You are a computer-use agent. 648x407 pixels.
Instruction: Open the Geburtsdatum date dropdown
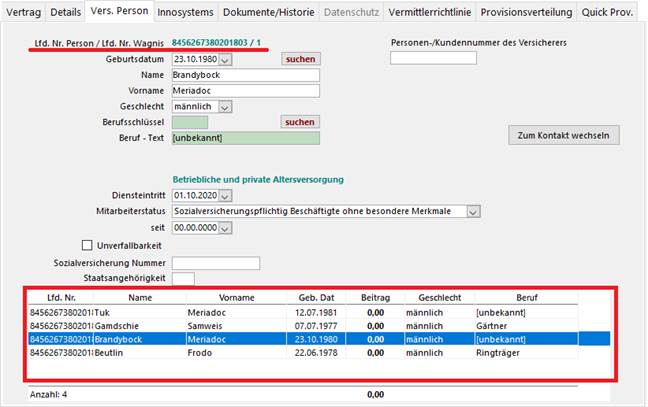224,60
